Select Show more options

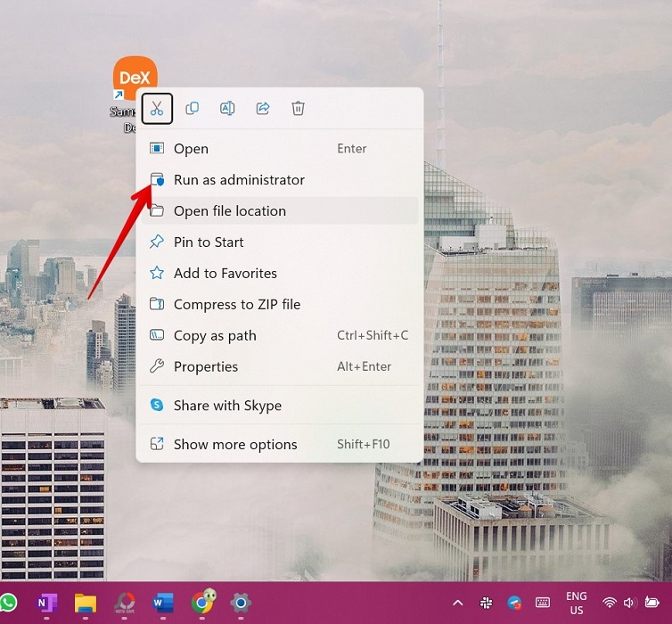click(280, 445)
